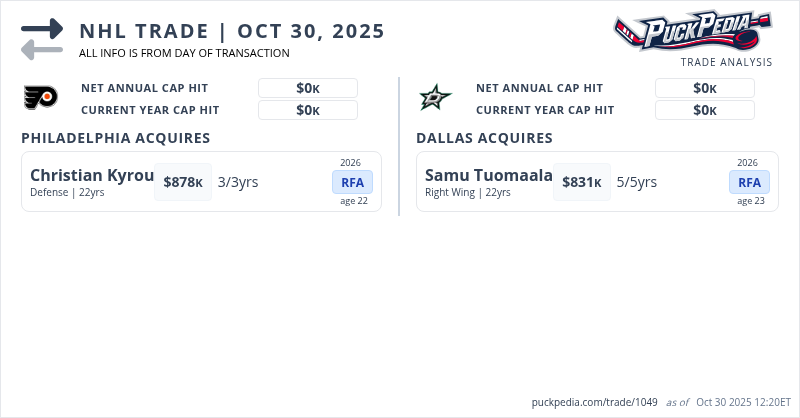The width and height of the screenshot is (800, 418).
Task: Click Kyrou's RFA status badge
Action: pos(352,182)
